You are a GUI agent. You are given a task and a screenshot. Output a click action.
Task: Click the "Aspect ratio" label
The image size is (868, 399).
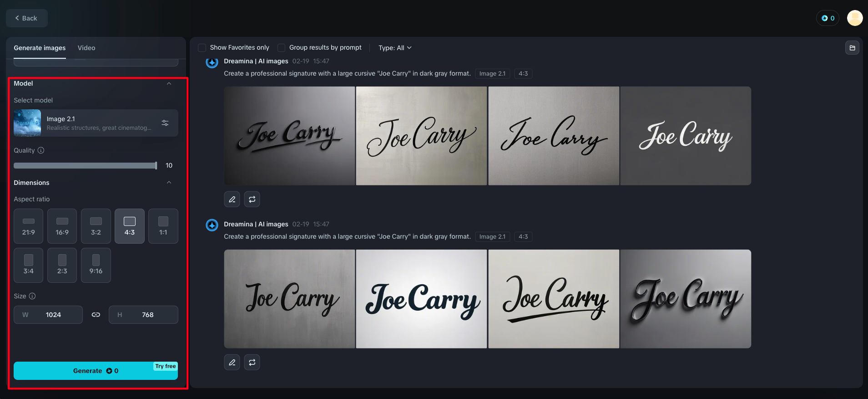click(x=32, y=199)
